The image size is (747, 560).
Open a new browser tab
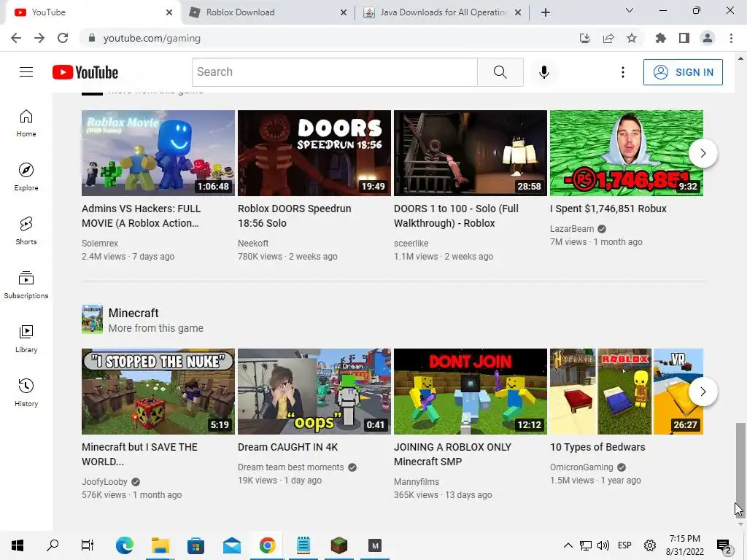pyautogui.click(x=546, y=12)
